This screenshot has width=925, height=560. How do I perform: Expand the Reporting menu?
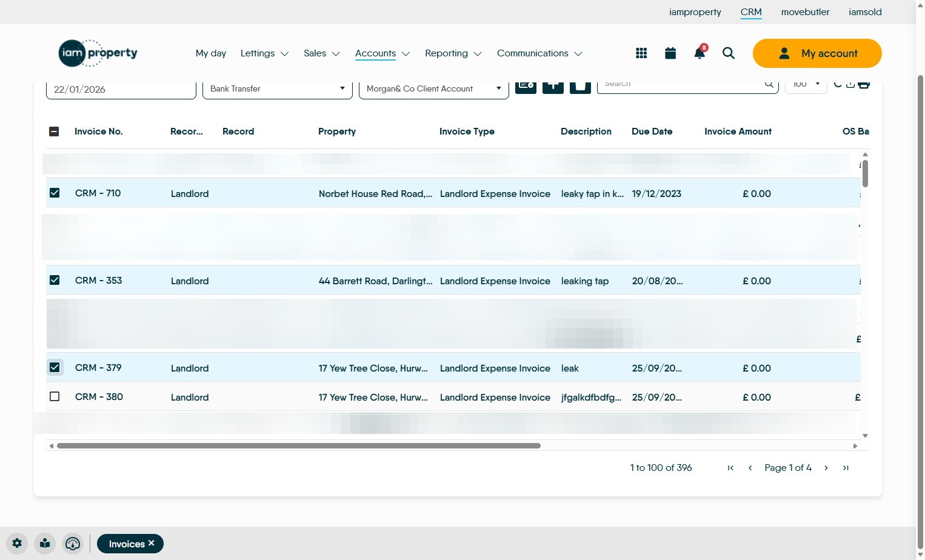click(x=453, y=53)
